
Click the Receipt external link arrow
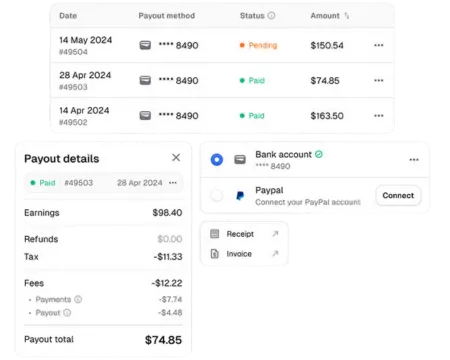[x=275, y=234]
